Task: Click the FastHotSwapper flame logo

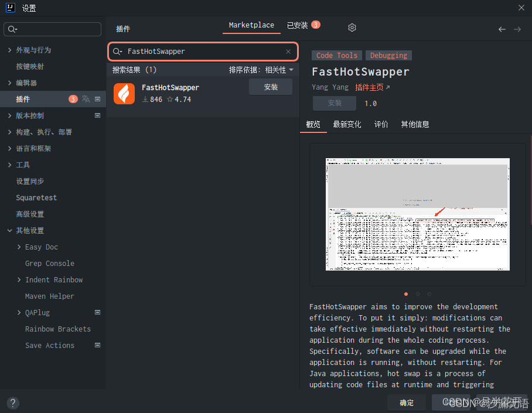Action: pyautogui.click(x=124, y=94)
